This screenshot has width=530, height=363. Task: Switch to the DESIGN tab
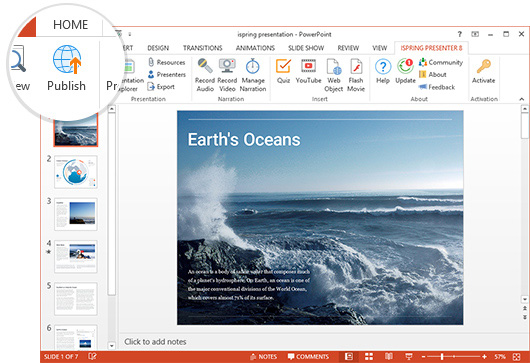[158, 48]
